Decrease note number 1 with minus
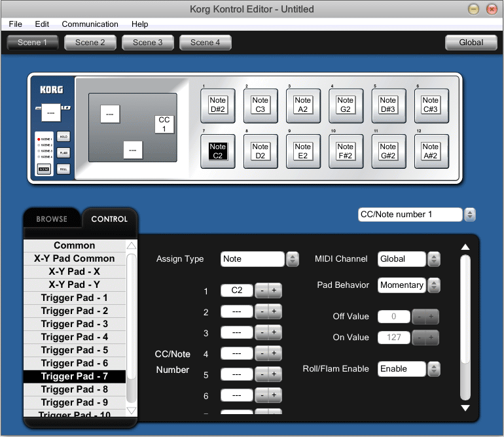The image size is (504, 437). pos(262,290)
